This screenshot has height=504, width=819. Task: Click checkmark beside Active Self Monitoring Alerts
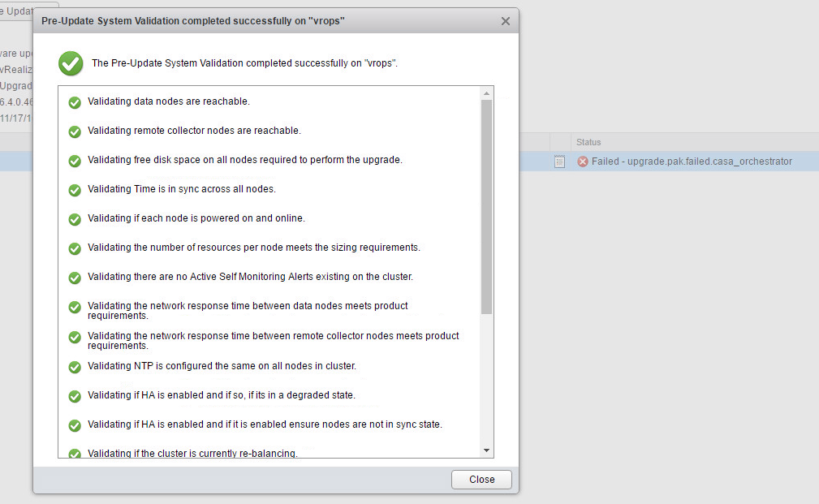(75, 278)
